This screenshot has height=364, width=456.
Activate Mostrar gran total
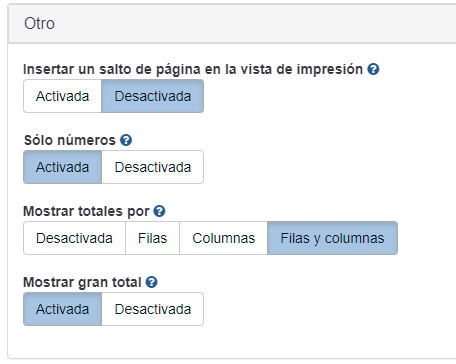62,309
